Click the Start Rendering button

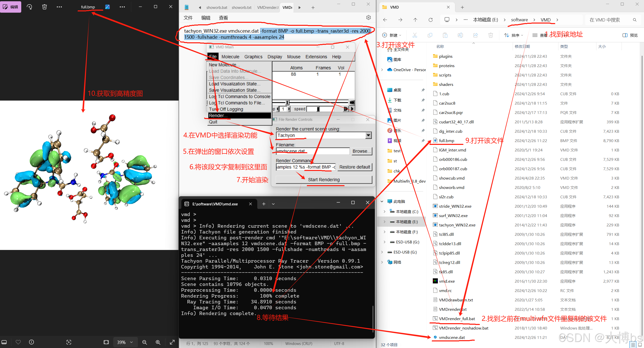pyautogui.click(x=324, y=180)
